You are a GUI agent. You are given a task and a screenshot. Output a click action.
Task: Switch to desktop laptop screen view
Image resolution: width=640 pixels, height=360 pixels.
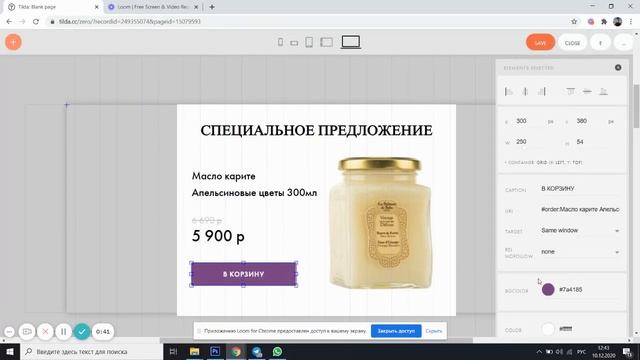[x=351, y=42]
